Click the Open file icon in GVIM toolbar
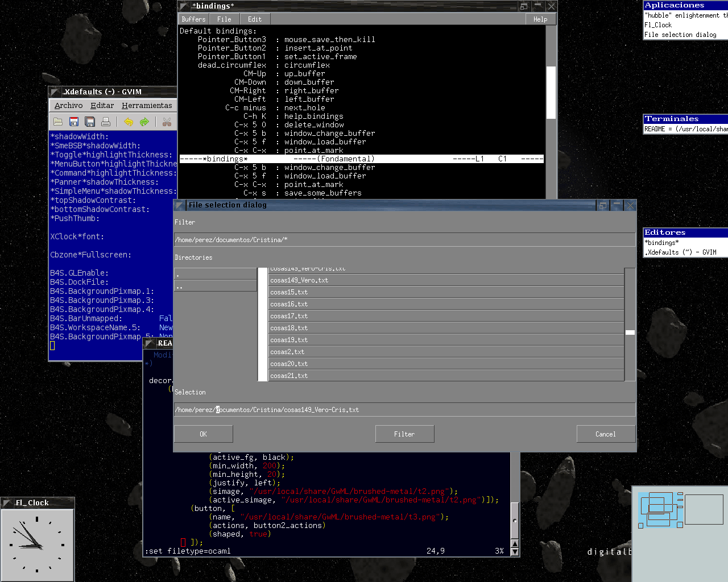The width and height of the screenshot is (728, 582). pos(58,122)
